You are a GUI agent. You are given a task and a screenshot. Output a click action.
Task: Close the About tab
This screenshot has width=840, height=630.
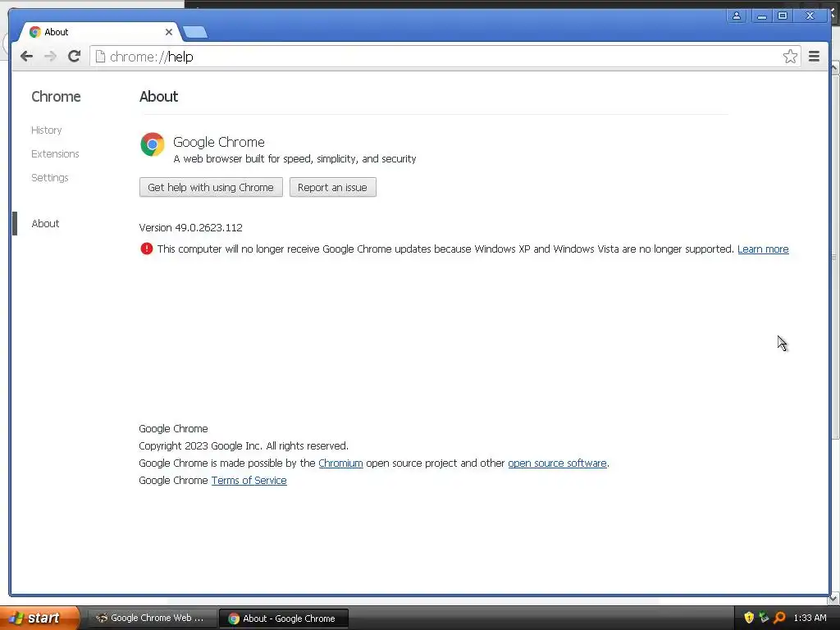click(169, 32)
